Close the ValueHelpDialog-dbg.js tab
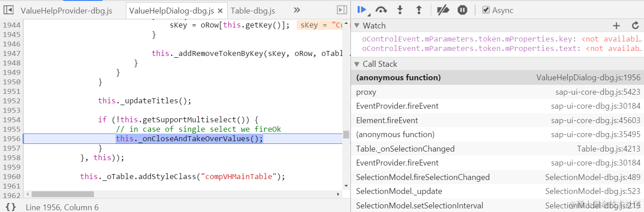 [x=220, y=11]
